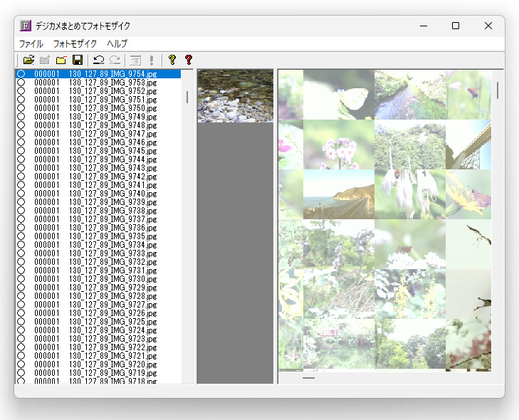This screenshot has width=519, height=420.
Task: Click the floppy disk save icon
Action: point(78,60)
